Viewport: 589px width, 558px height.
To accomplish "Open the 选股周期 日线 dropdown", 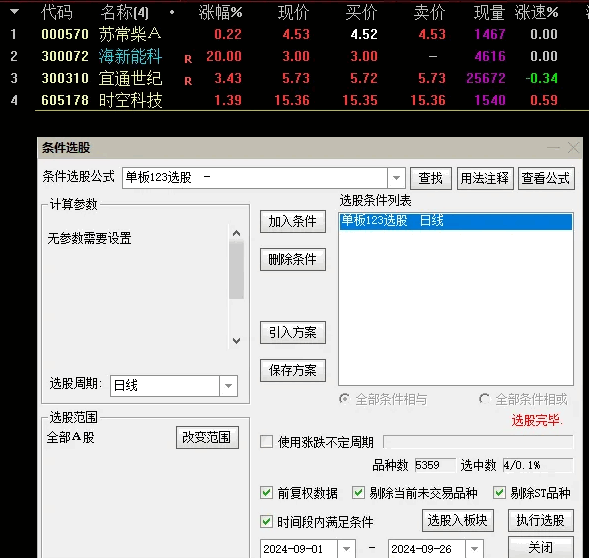I will click(x=228, y=386).
